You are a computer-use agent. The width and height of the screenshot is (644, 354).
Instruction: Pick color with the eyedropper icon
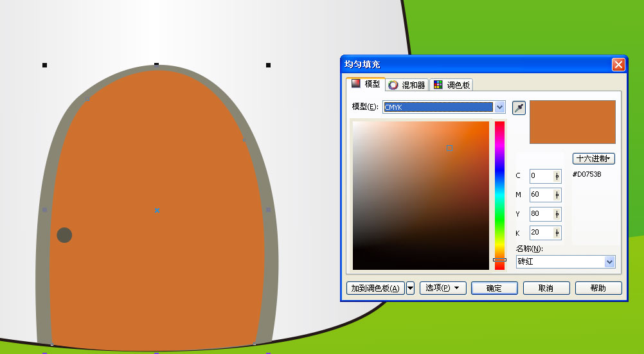519,108
